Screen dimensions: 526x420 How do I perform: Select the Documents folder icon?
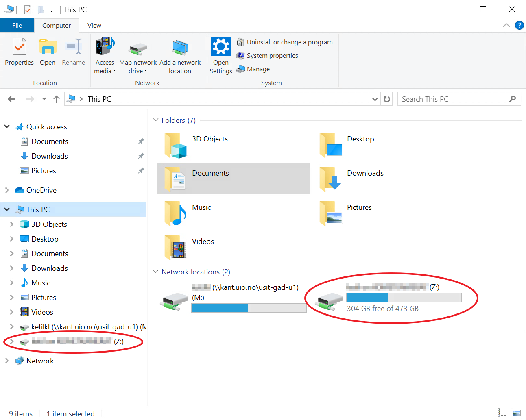175,179
